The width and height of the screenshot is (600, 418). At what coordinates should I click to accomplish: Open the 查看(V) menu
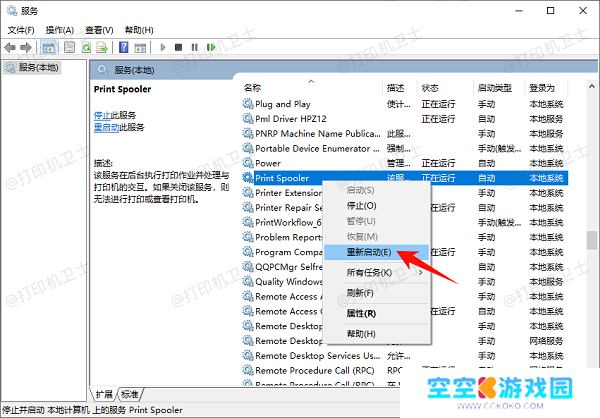tap(99, 30)
